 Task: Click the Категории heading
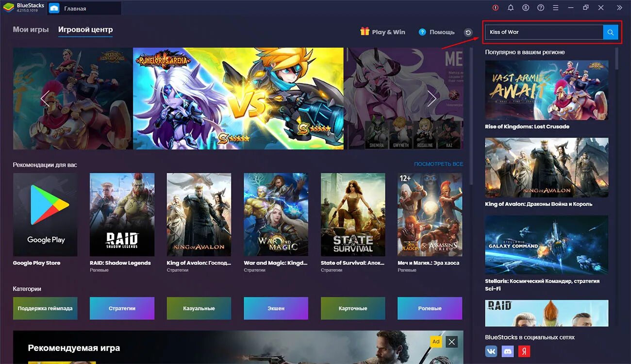click(x=27, y=289)
